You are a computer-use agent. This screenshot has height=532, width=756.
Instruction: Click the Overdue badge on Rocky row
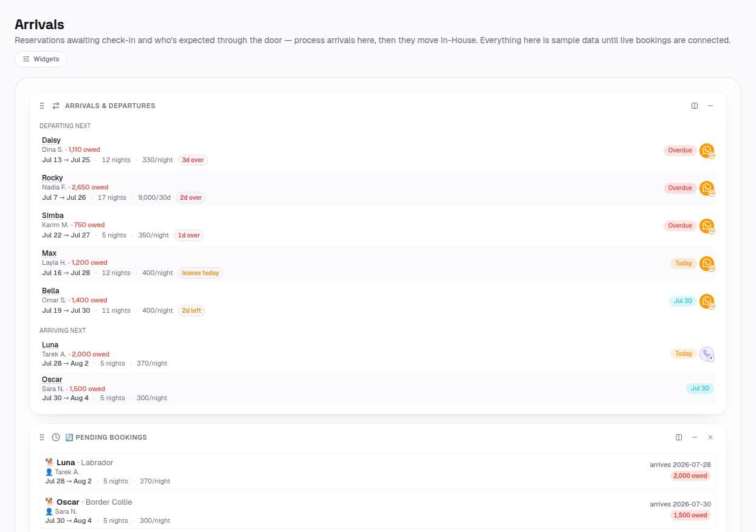[x=680, y=188]
